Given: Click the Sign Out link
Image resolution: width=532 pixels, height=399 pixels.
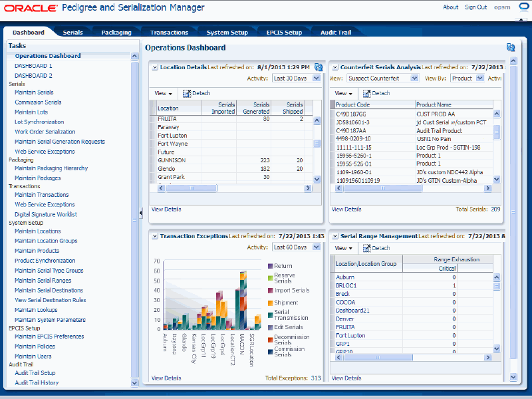Looking at the screenshot, I should pyautogui.click(x=475, y=7).
